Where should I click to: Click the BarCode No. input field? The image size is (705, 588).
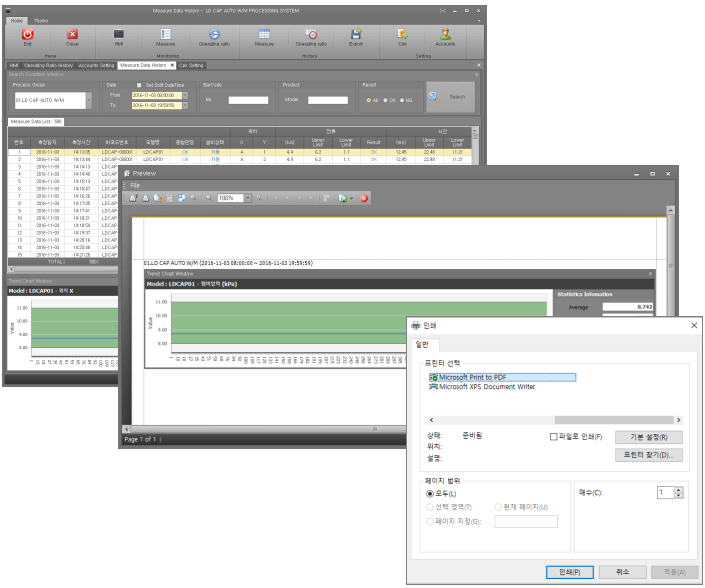(x=248, y=100)
